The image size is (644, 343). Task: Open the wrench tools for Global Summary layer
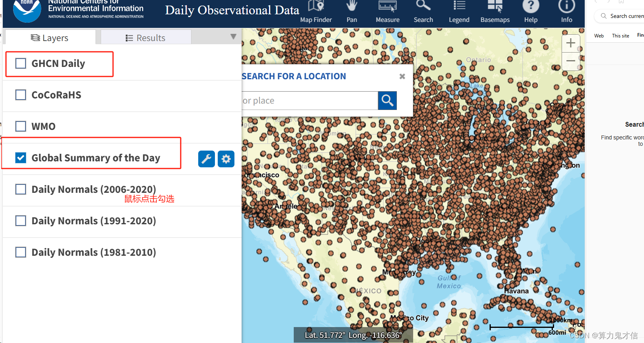coord(207,159)
